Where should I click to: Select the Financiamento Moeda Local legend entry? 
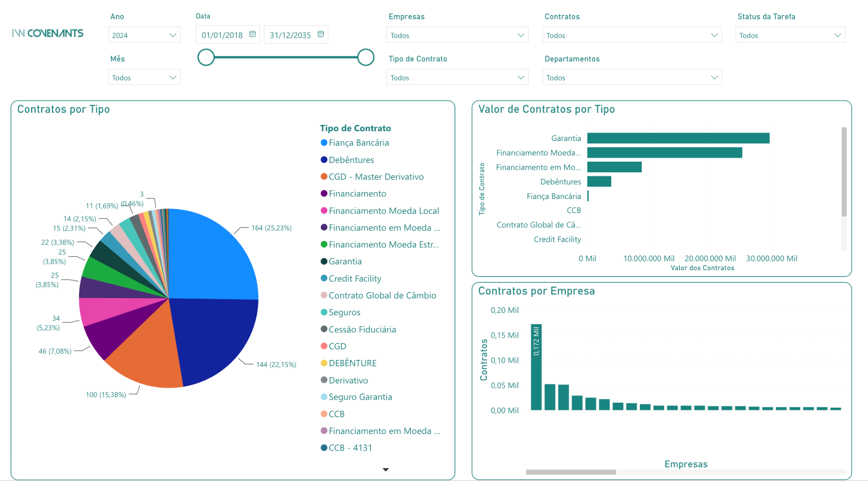tap(379, 210)
